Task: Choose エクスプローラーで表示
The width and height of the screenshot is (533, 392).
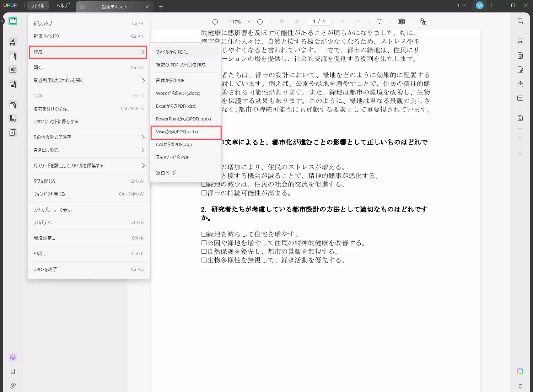Action: [89, 210]
